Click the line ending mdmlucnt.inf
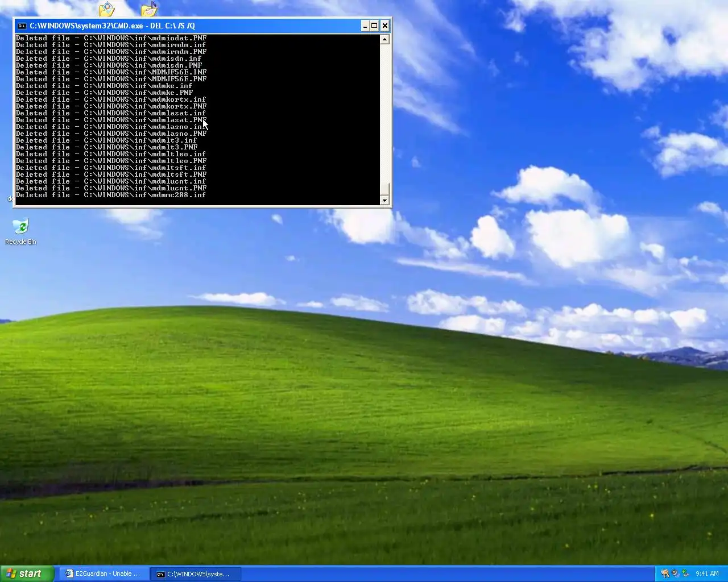Image resolution: width=728 pixels, height=582 pixels. point(111,181)
